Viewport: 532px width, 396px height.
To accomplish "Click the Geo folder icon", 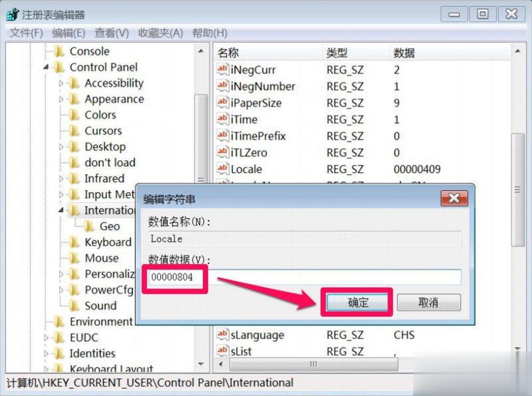I will pyautogui.click(x=89, y=226).
